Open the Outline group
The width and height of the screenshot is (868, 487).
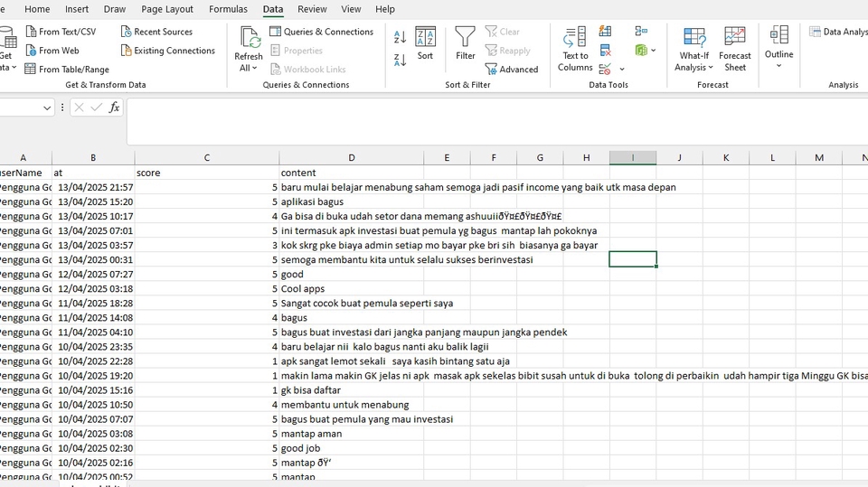tap(778, 46)
